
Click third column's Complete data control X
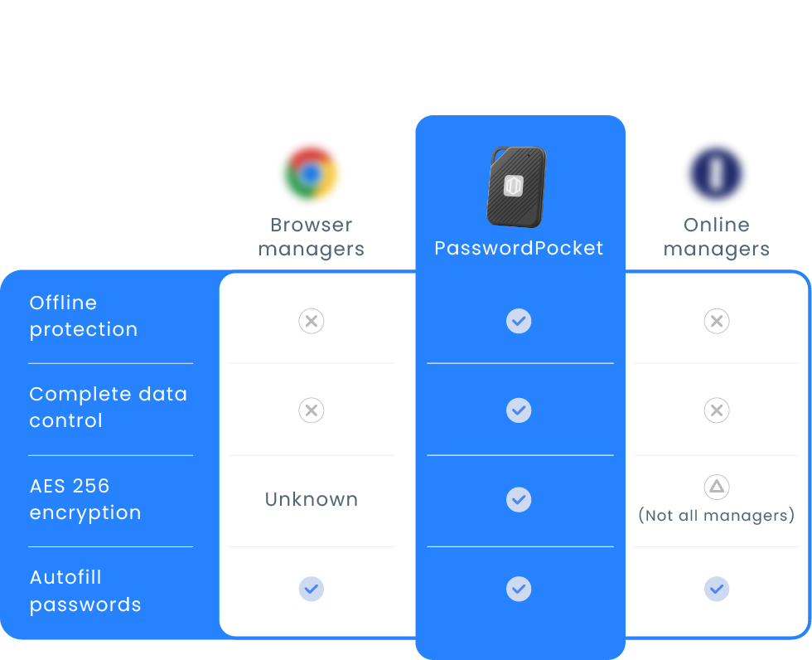click(x=717, y=410)
